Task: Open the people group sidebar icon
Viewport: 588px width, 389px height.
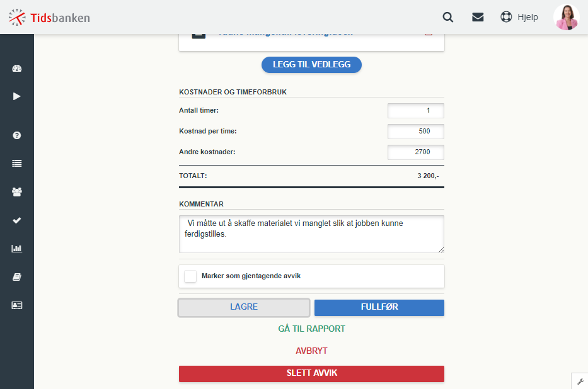Action: coord(17,192)
